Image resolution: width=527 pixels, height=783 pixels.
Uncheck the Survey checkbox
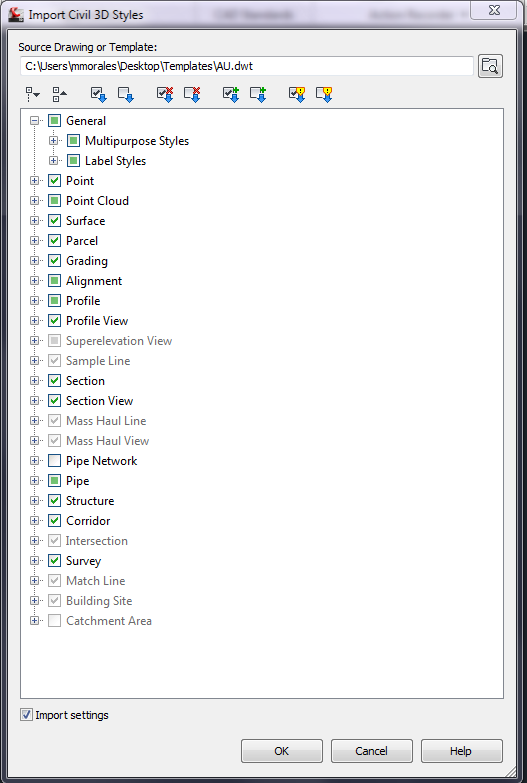54,560
